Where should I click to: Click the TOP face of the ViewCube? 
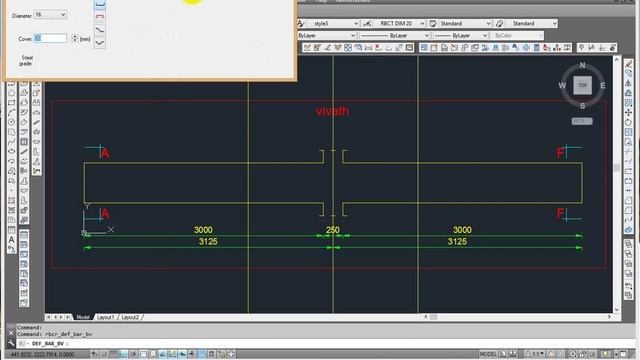(582, 85)
